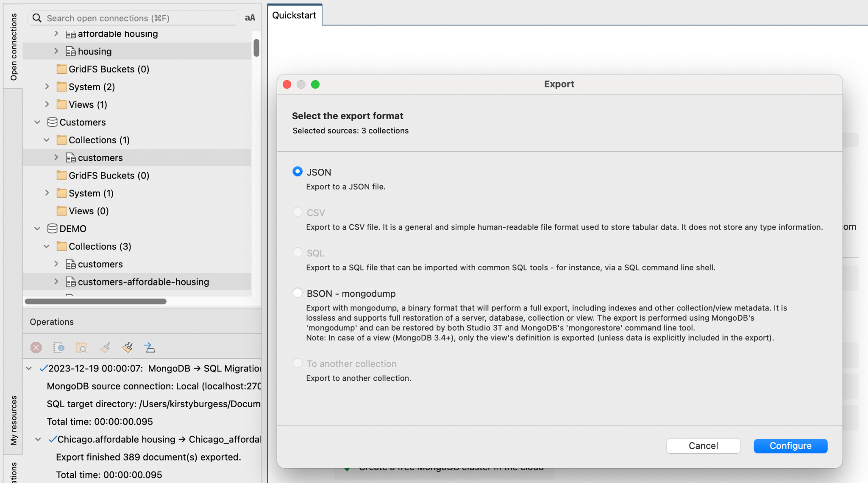The image size is (868, 483).
Task: Click the folder with magnifier icon
Action: 81,348
